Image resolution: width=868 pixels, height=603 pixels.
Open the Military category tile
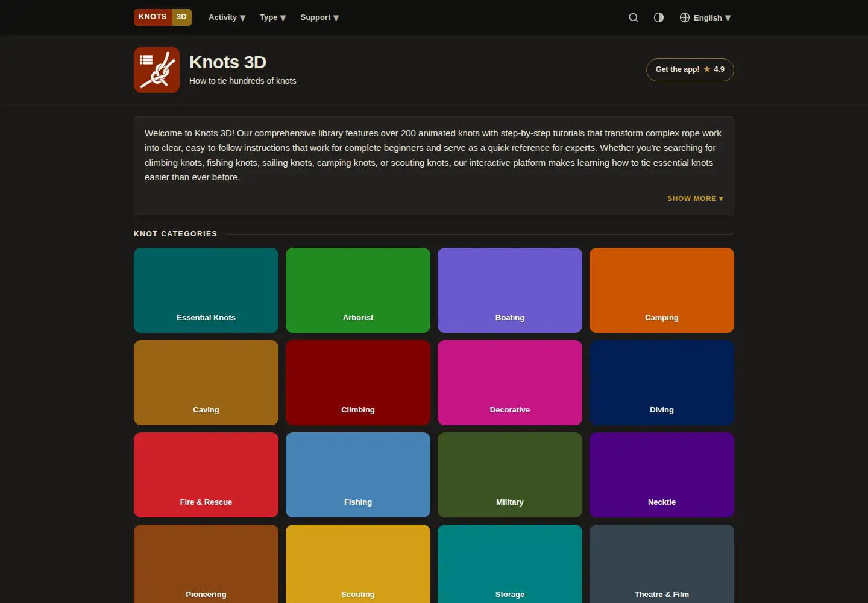(x=510, y=475)
